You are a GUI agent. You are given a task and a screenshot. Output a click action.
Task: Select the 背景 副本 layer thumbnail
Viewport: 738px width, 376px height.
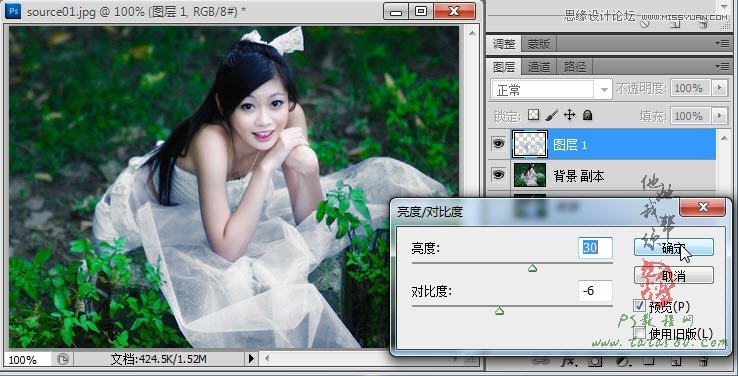(530, 175)
